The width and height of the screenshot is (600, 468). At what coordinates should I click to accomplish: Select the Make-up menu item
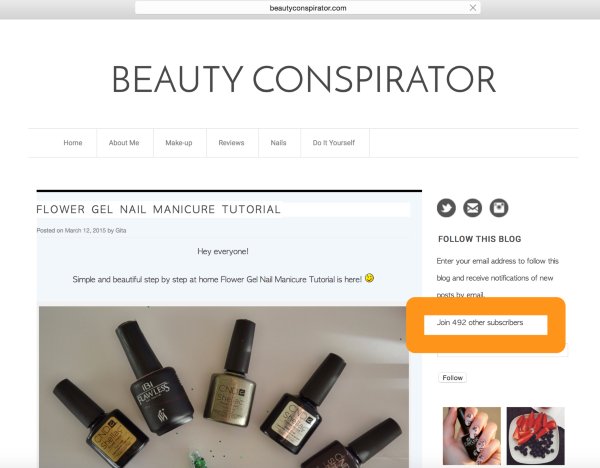(179, 143)
